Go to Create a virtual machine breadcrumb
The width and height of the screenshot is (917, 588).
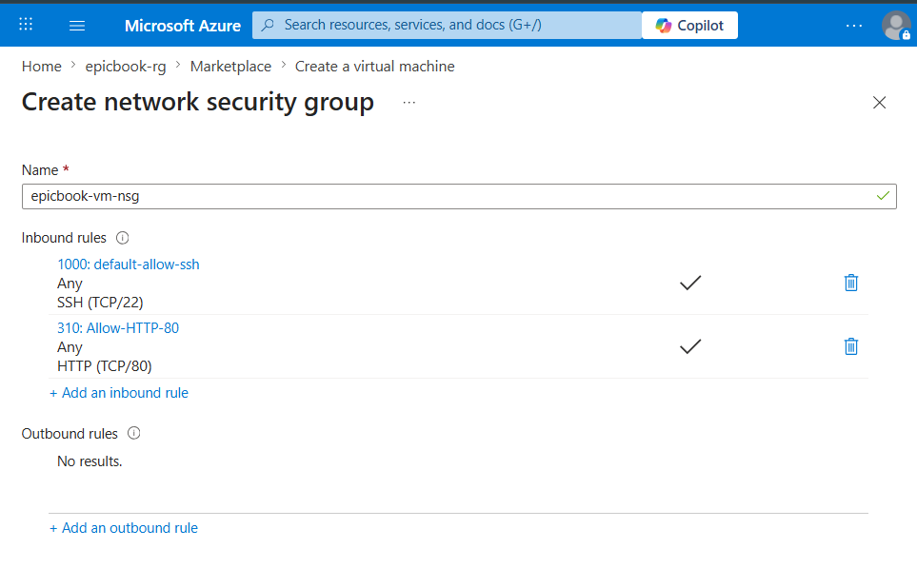[x=375, y=67]
